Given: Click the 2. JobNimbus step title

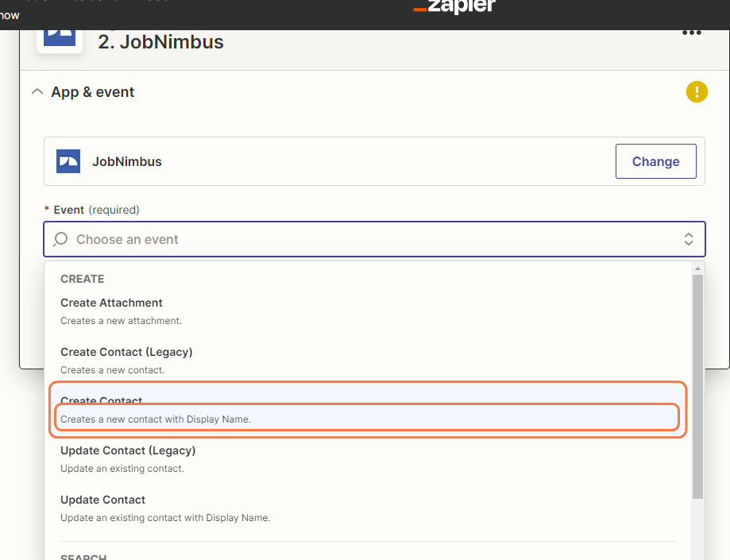Looking at the screenshot, I should pos(160,42).
